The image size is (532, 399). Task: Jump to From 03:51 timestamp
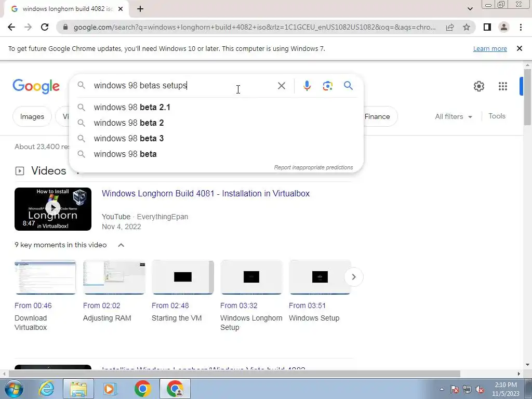[307, 305]
